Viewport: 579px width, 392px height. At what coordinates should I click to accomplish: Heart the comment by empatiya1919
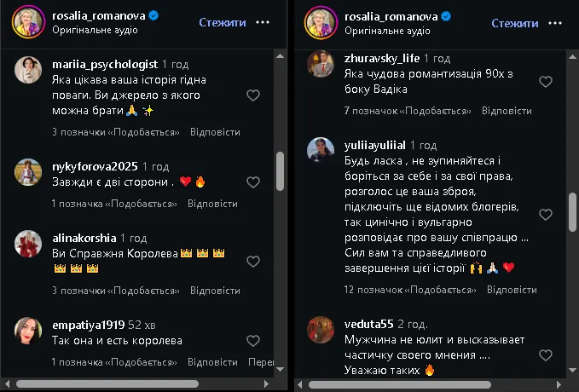253,341
